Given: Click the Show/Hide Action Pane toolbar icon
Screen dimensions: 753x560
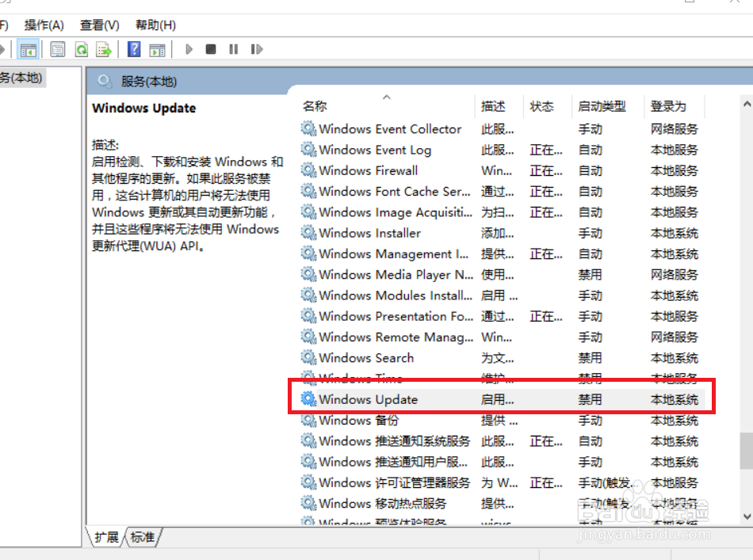Looking at the screenshot, I should (x=157, y=49).
